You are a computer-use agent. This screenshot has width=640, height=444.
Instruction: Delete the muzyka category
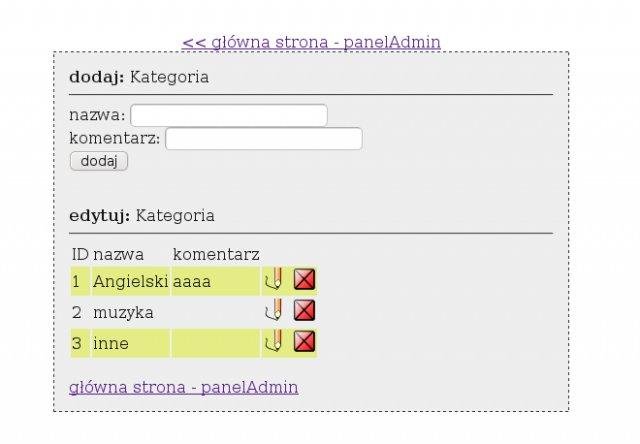(x=305, y=312)
